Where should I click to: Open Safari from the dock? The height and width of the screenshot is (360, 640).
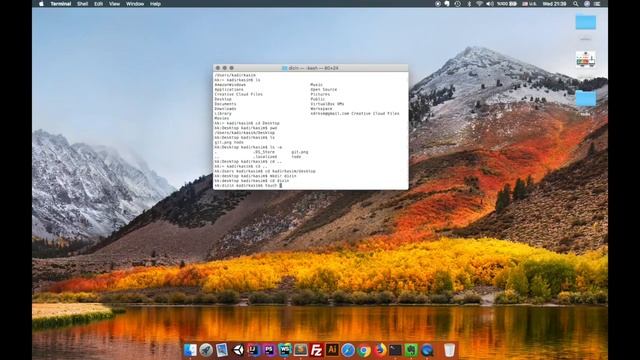348,350
